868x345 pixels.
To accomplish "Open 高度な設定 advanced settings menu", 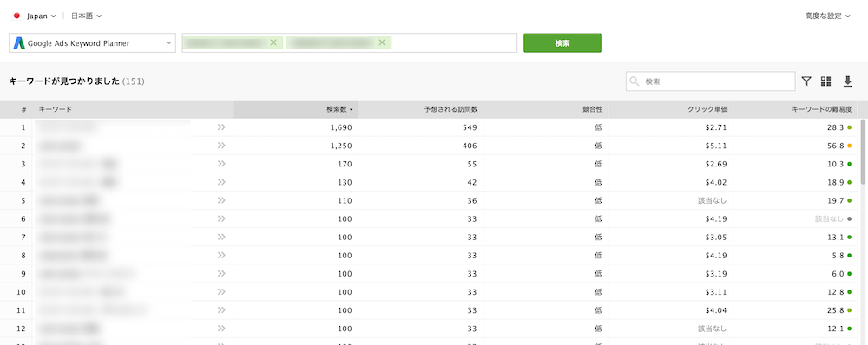I will tap(827, 16).
